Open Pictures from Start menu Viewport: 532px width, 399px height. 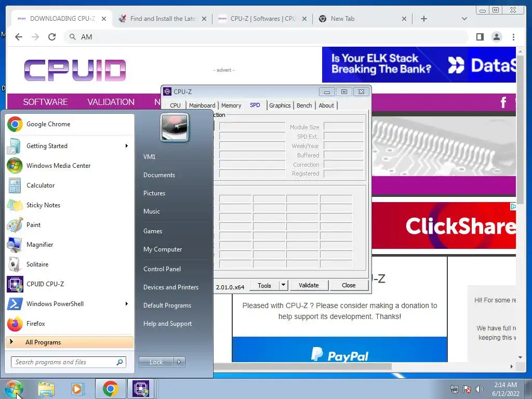pos(154,193)
